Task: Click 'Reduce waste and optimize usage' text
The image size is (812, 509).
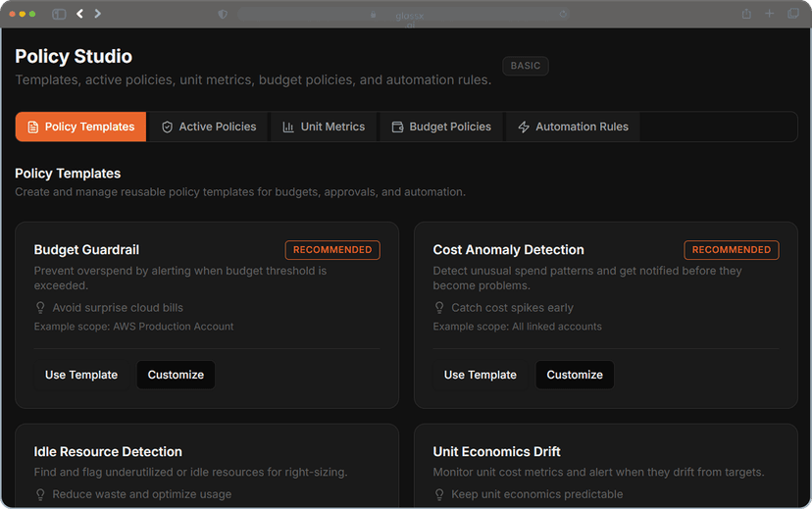Action: pos(142,494)
